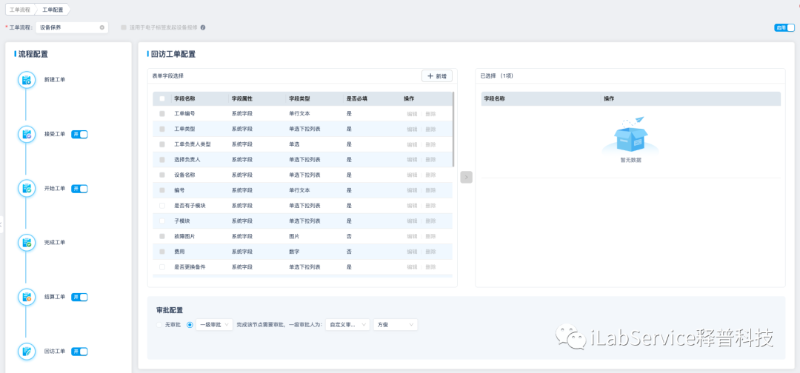Open the 一级审批 level dropdown
The image size is (800, 373).
[x=214, y=325]
